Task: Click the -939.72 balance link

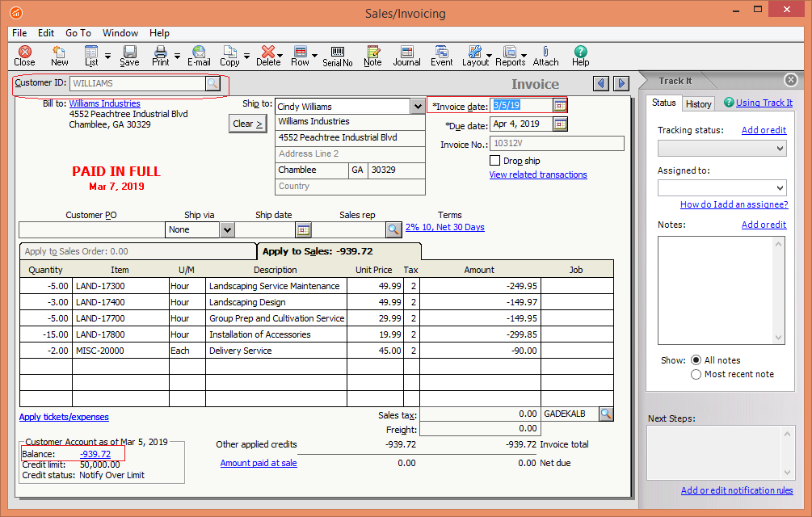Action: (x=95, y=454)
